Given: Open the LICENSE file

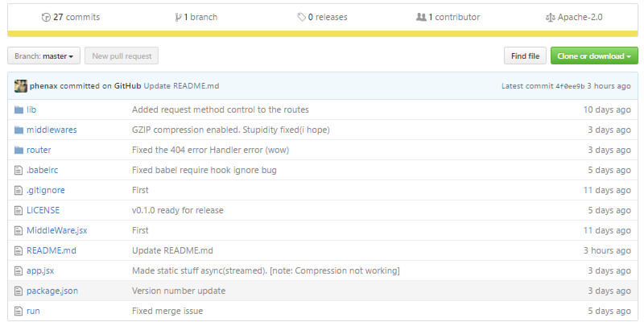Looking at the screenshot, I should pos(43,210).
